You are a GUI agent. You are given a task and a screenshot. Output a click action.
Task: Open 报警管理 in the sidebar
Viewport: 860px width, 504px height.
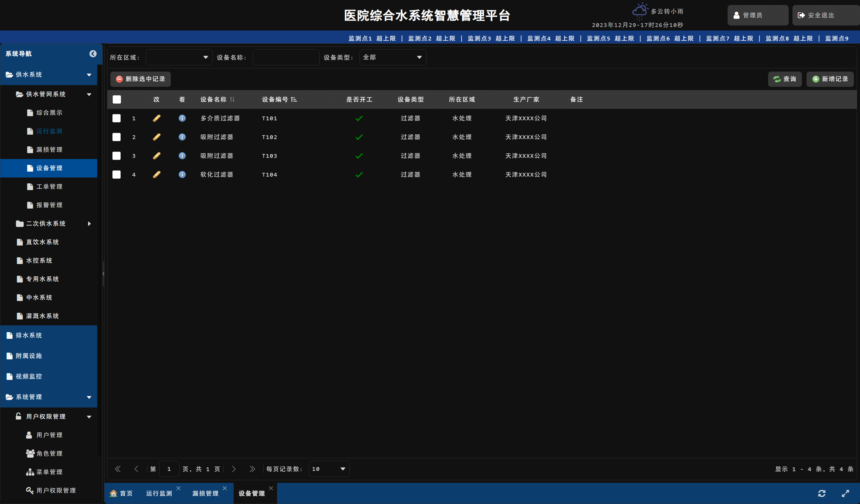[49, 205]
